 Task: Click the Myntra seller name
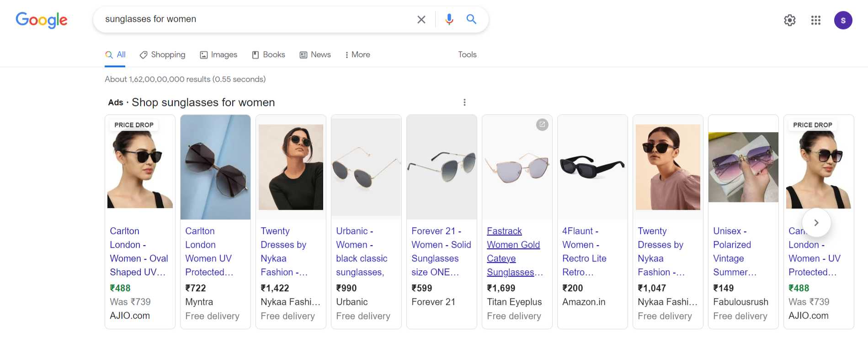pos(199,302)
